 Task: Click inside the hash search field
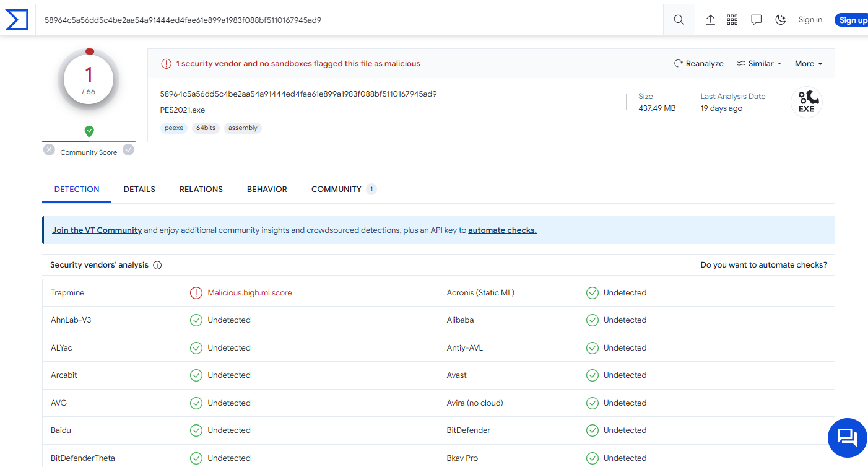[347, 20]
